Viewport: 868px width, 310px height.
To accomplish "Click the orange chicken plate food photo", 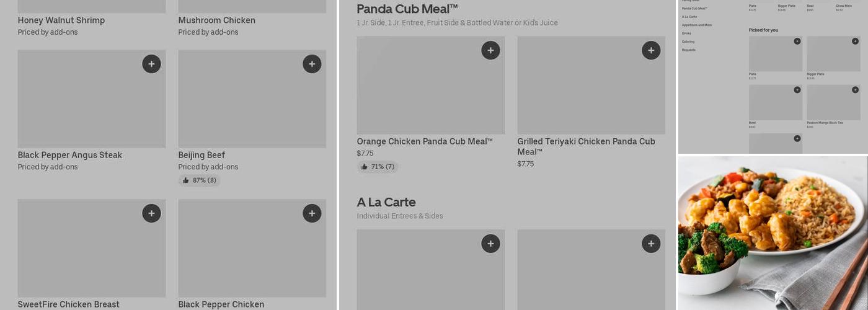I will click(773, 232).
